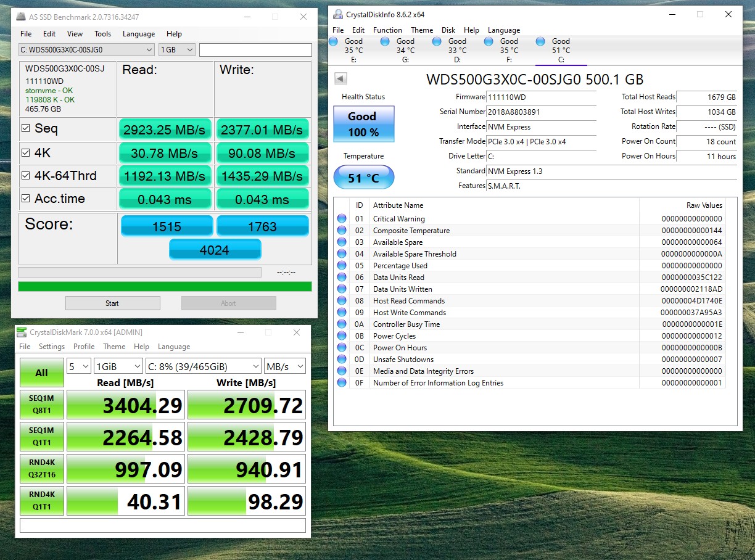Click the Raw Values column header

click(x=704, y=205)
